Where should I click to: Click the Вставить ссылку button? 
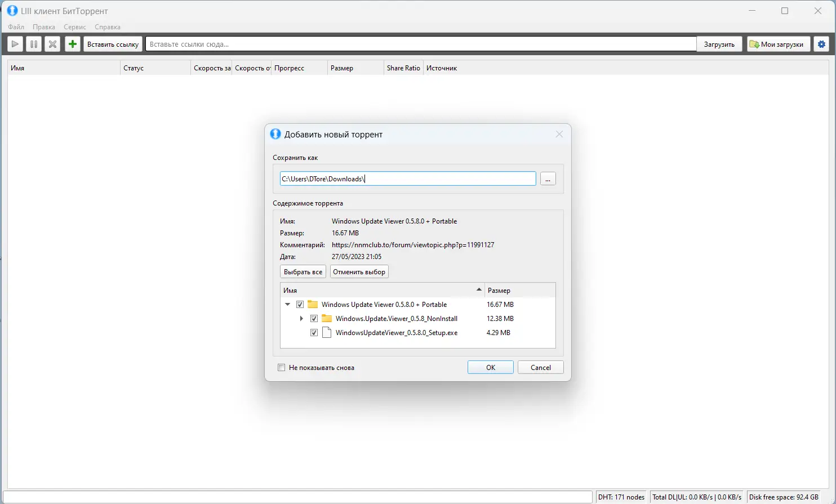[x=113, y=44]
